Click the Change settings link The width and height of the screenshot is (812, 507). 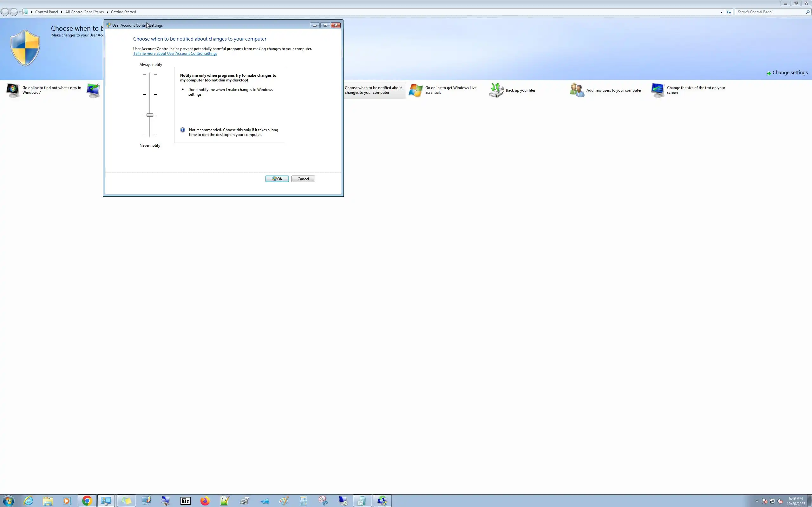789,73
